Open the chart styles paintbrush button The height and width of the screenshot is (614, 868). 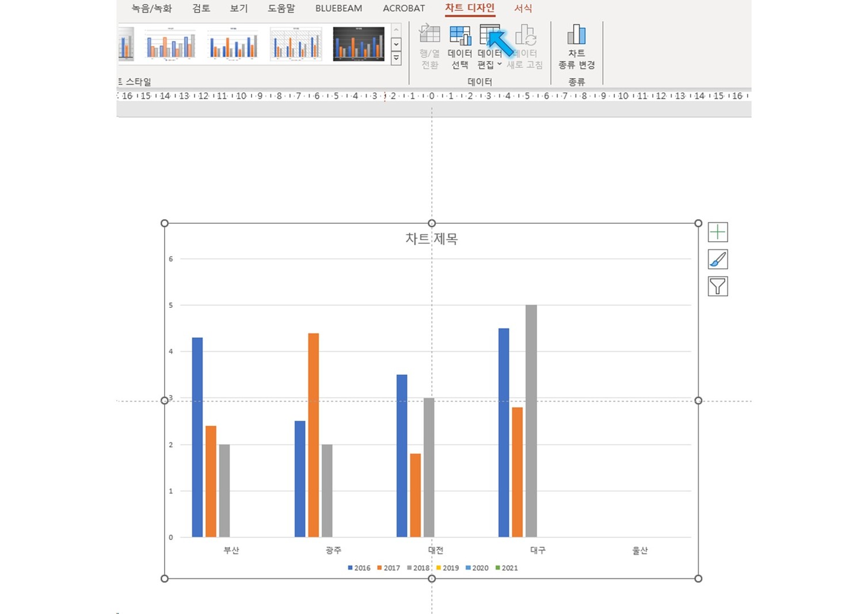[x=718, y=260]
